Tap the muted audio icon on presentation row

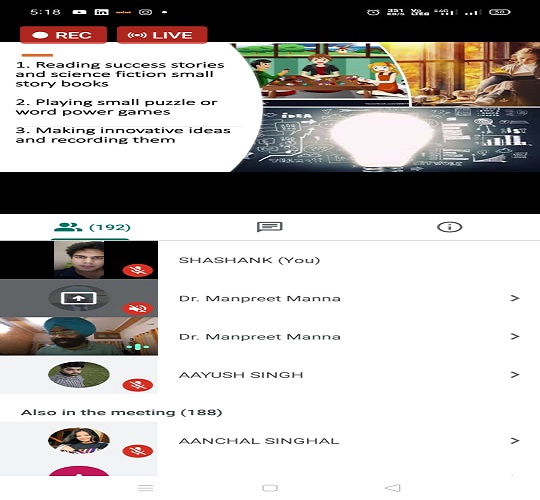coord(138,308)
